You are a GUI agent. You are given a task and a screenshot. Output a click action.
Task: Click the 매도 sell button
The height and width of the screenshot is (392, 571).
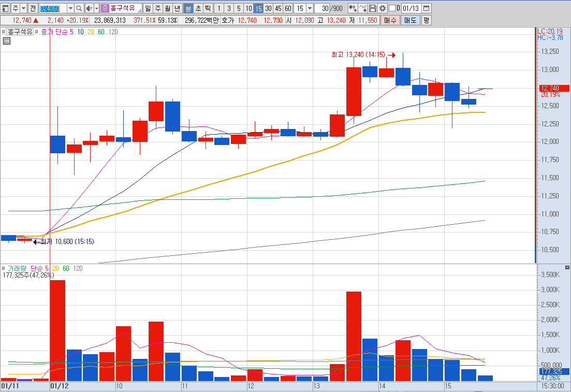pos(410,20)
